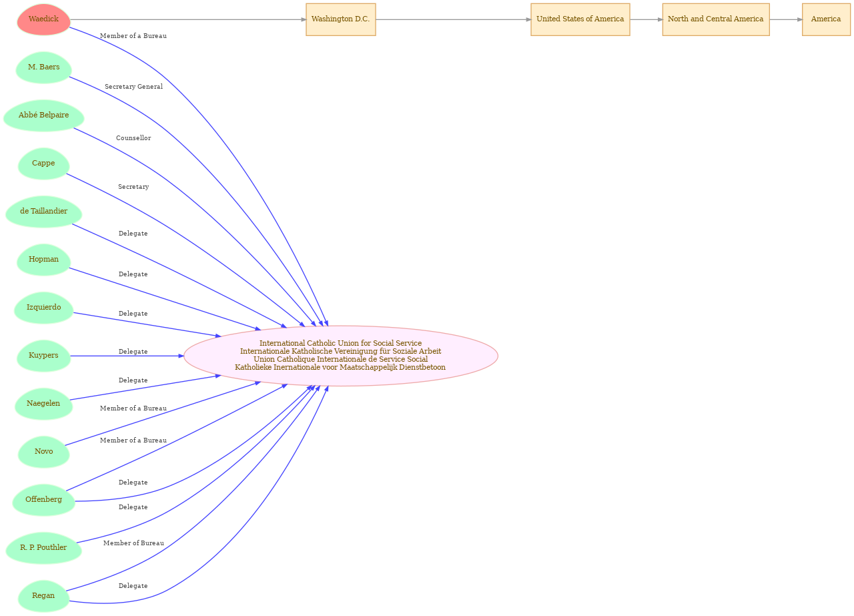This screenshot has height=616, width=854.
Task: Click the United States of America box
Action: pyautogui.click(x=580, y=19)
